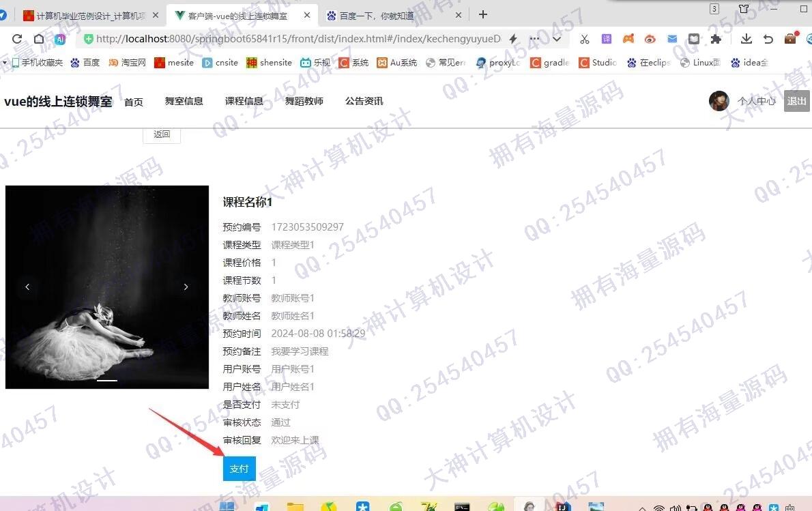Click the shirt skin theme icon
The height and width of the screenshot is (511, 812).
tap(744, 9)
